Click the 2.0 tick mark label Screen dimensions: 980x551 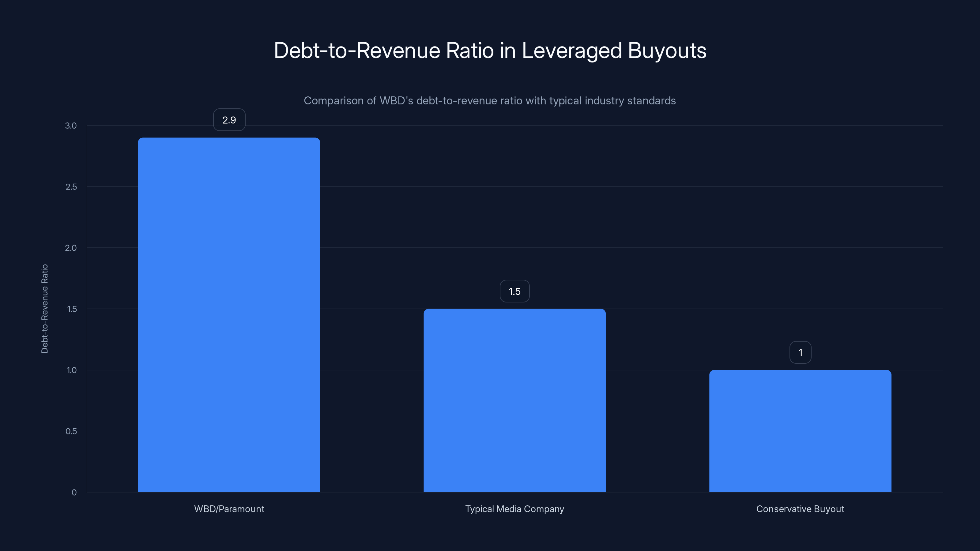tap(71, 248)
